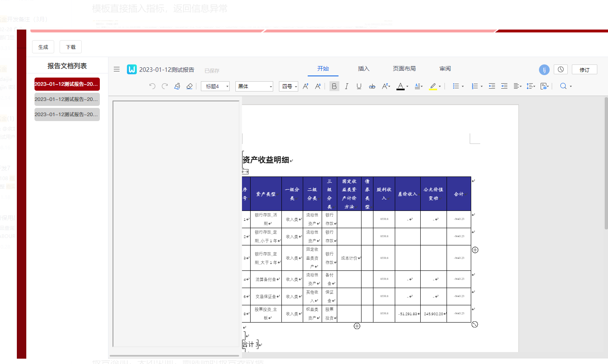Click the 已保存 saved status label

(x=212, y=71)
